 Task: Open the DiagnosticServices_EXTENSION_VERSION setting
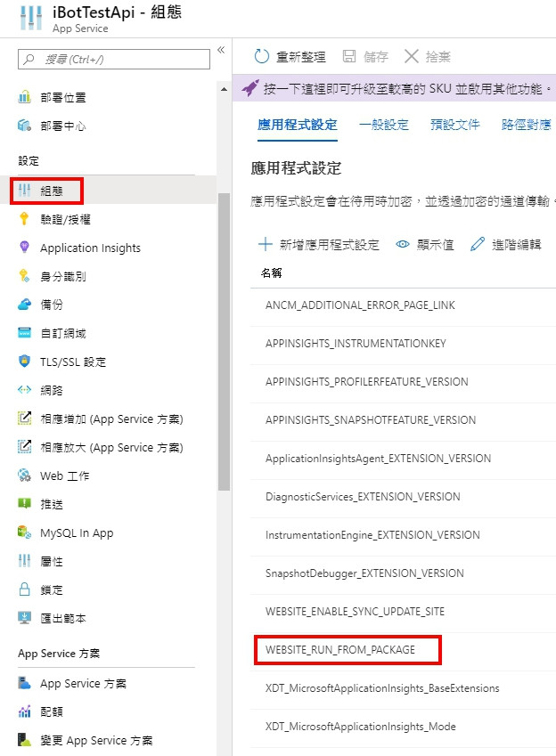(363, 496)
